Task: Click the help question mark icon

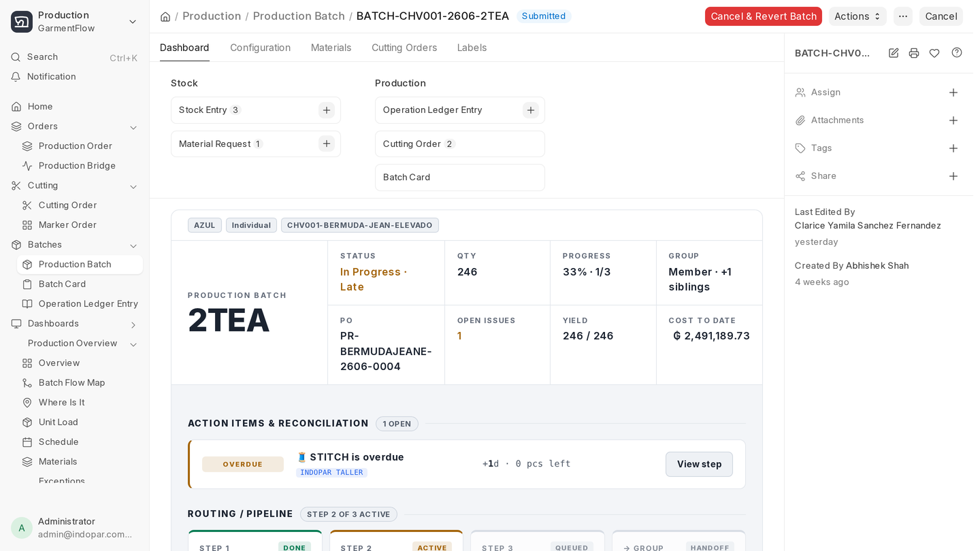Action: 957,52
